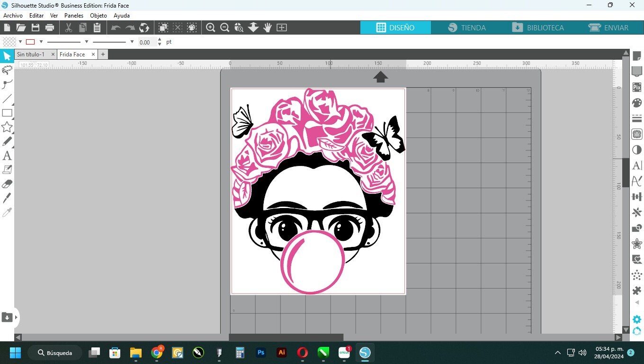The image size is (644, 364).
Task: Select the Text tool
Action: pos(7,155)
